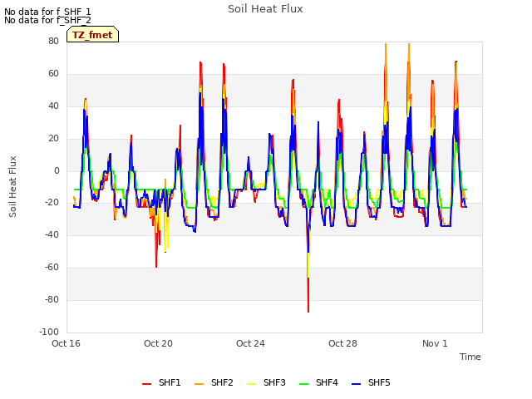Click the 60 y-axis tick label
This screenshot has width=532, height=399.
53,74
